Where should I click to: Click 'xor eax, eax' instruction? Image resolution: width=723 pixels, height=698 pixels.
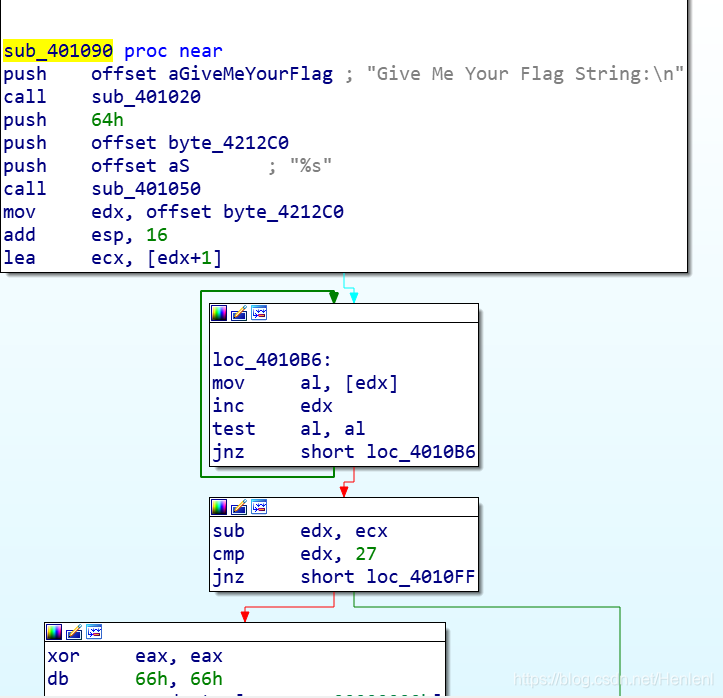[135, 656]
